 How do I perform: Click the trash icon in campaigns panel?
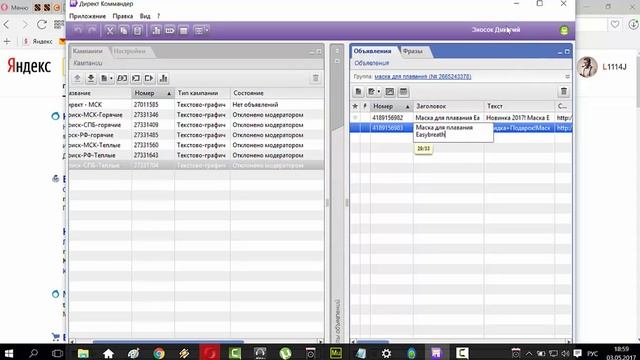point(316,78)
